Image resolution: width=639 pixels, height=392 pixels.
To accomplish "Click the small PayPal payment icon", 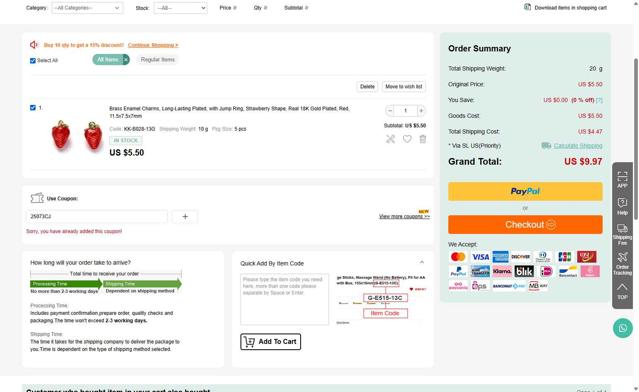I will coord(458,271).
